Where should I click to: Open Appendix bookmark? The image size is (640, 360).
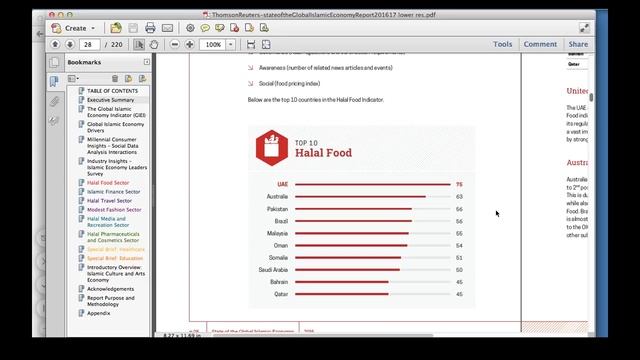98,313
